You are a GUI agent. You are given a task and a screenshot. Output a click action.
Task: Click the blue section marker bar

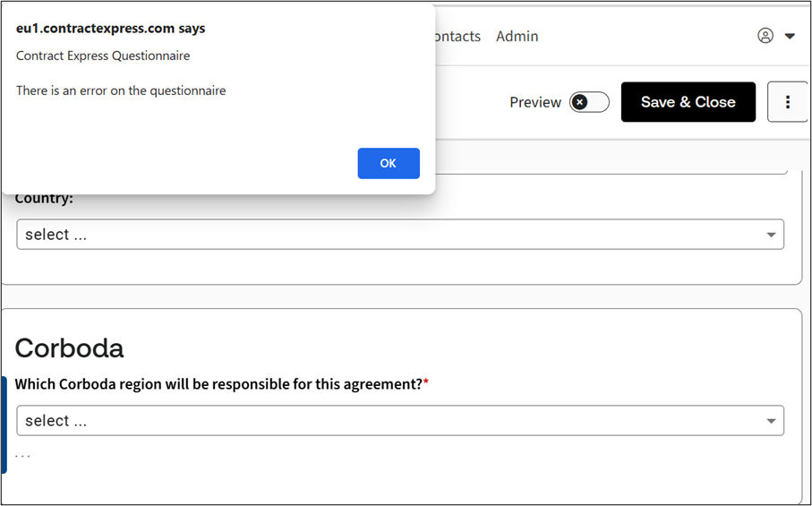(x=4, y=425)
